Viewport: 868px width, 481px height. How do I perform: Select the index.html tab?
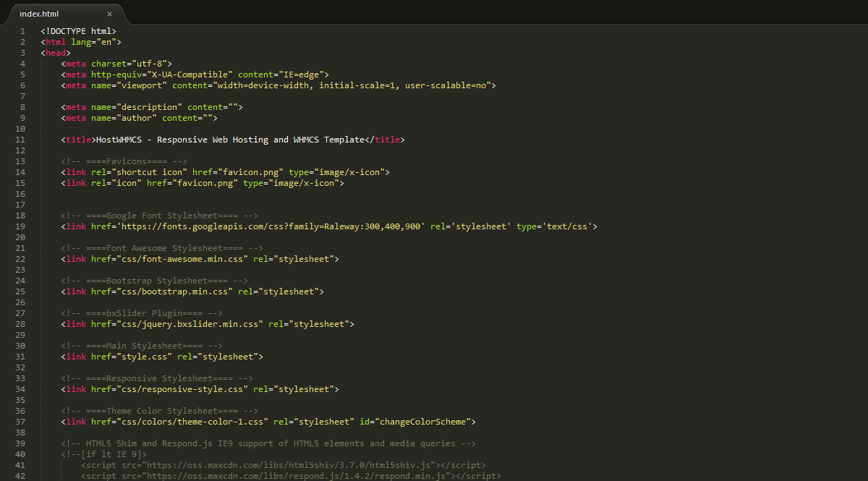(40, 14)
